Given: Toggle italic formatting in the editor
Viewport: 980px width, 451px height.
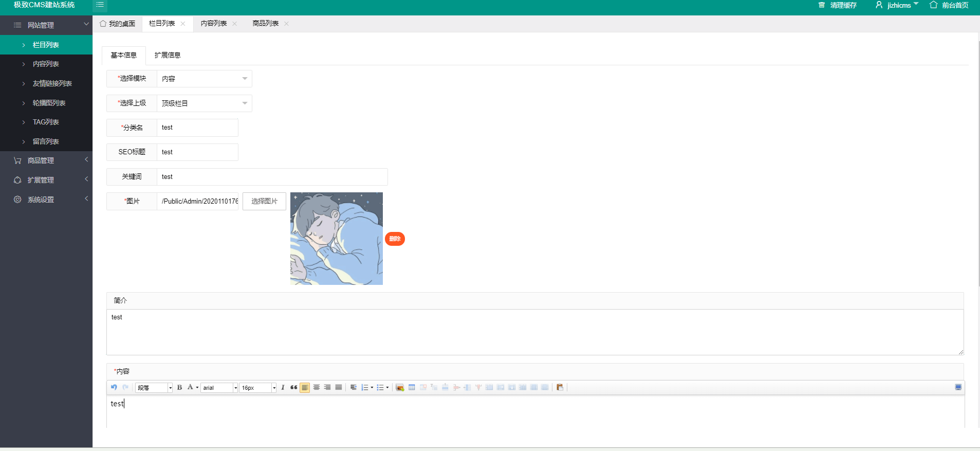Looking at the screenshot, I should 283,387.
